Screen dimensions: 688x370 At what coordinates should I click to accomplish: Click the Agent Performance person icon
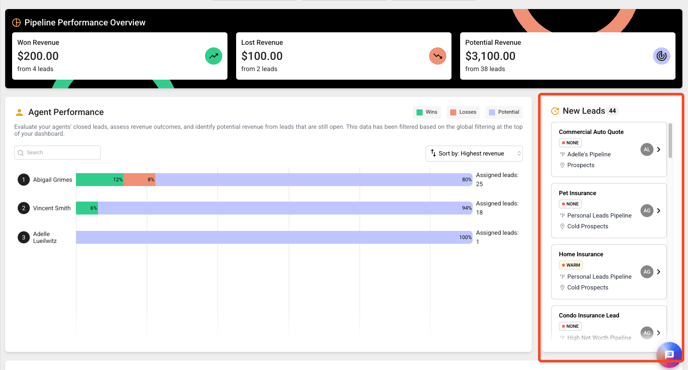(x=19, y=112)
